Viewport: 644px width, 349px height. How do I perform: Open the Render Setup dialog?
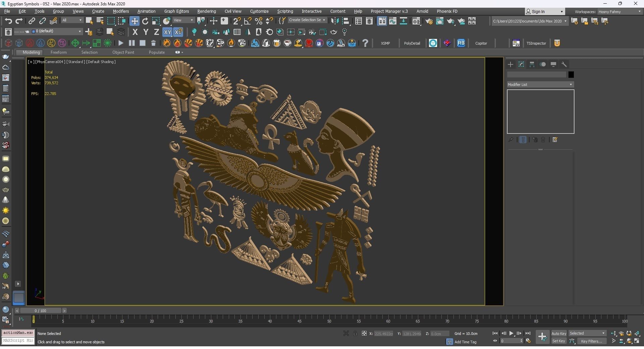pos(429,21)
